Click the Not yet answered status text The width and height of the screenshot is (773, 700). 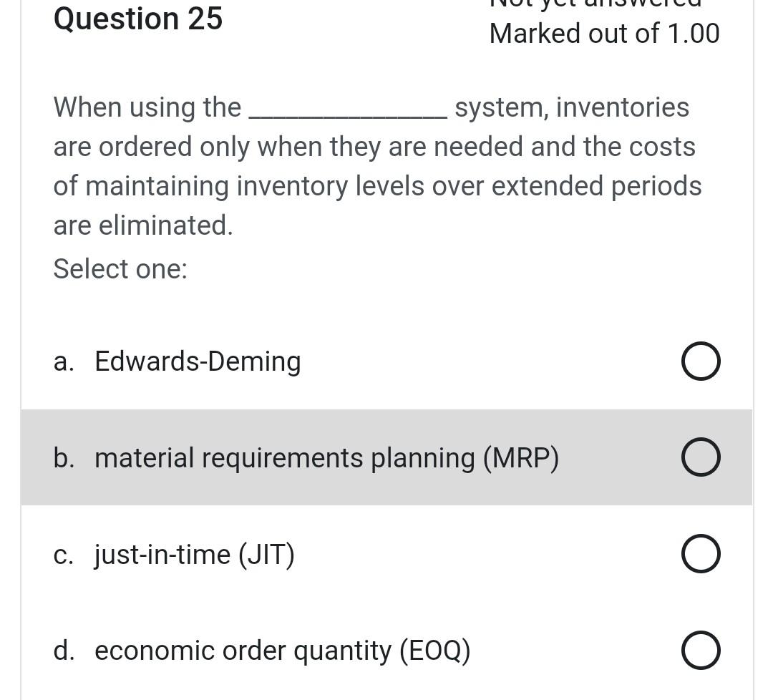coord(594,4)
